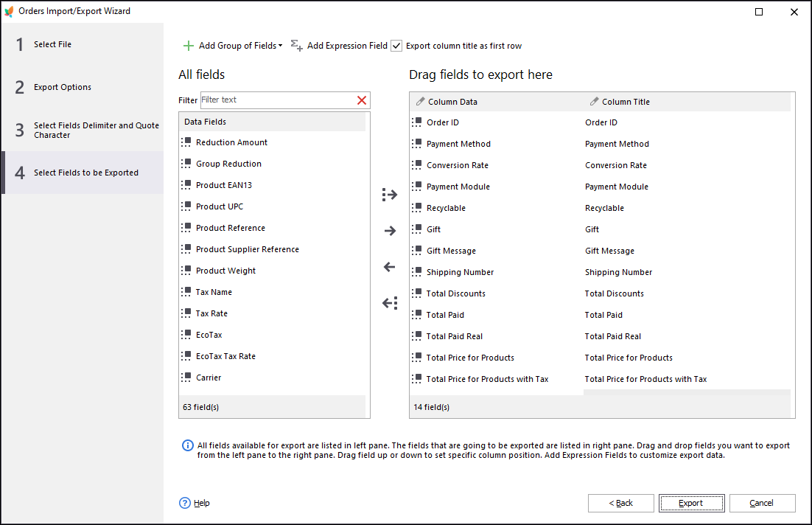Click the Column Data header
Screen dimensions: 812x525
coord(452,102)
